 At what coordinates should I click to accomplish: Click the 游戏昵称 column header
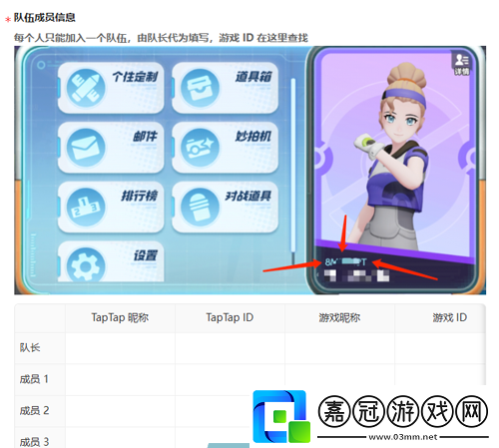coord(339,317)
